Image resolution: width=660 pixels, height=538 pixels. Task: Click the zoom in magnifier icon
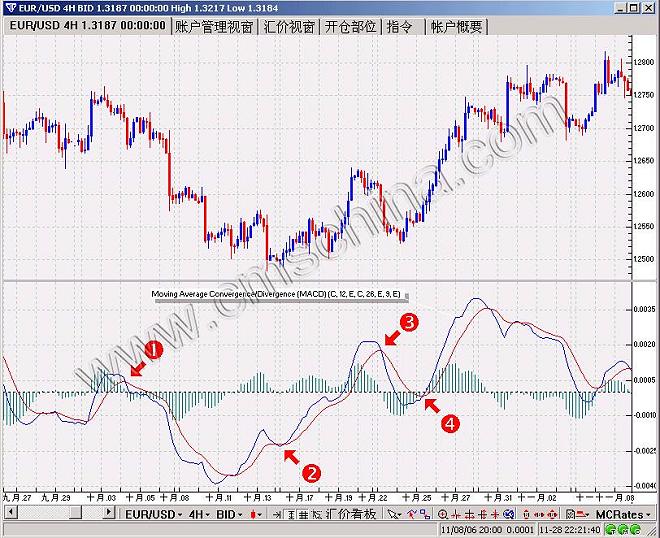coord(443,514)
